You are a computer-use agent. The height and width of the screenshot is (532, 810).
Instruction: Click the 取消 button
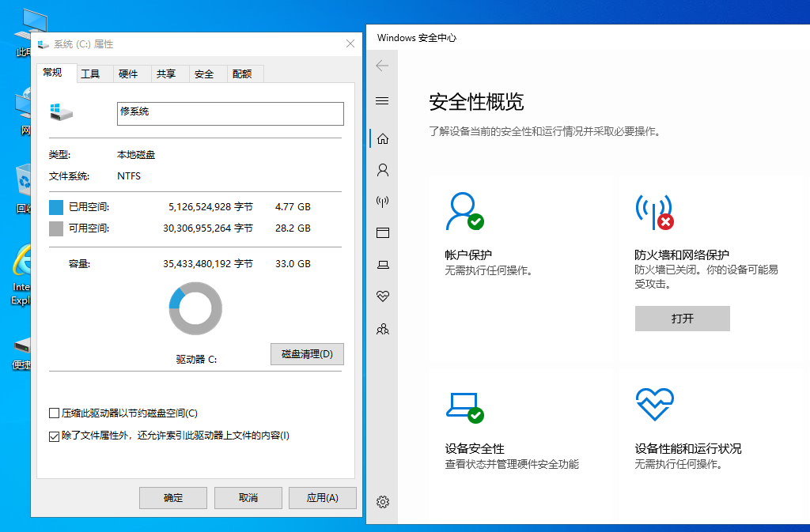click(x=248, y=498)
